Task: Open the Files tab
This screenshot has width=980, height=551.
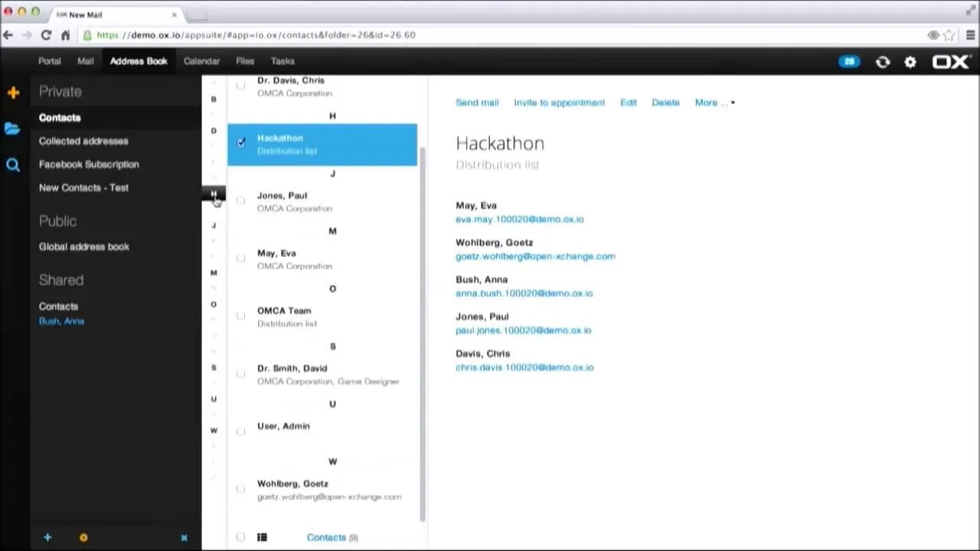Action: pyautogui.click(x=245, y=61)
